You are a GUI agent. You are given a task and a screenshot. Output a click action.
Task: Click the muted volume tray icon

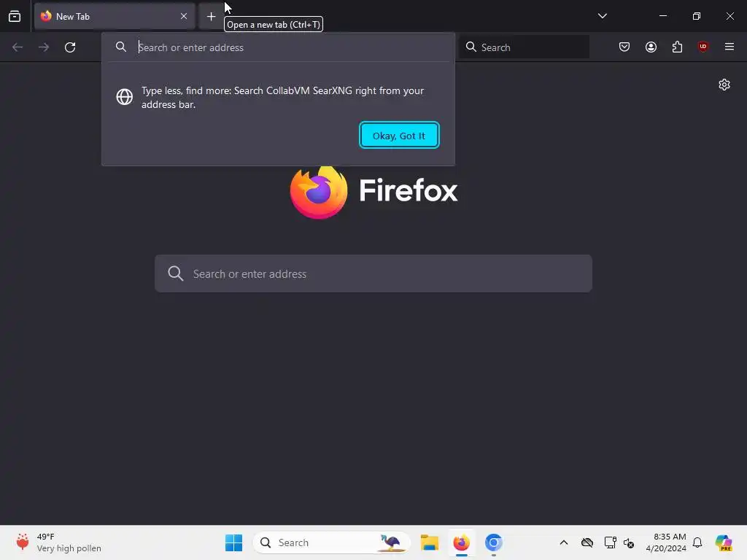tap(629, 542)
